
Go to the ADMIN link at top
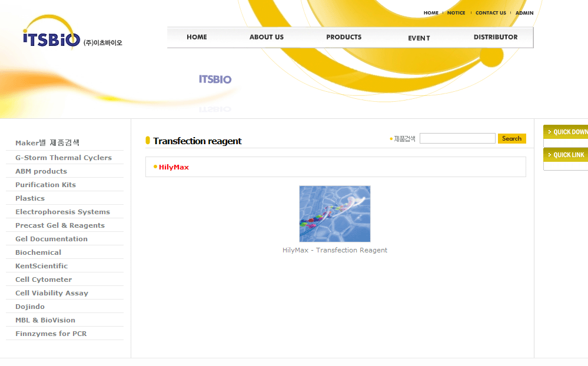[x=524, y=13]
